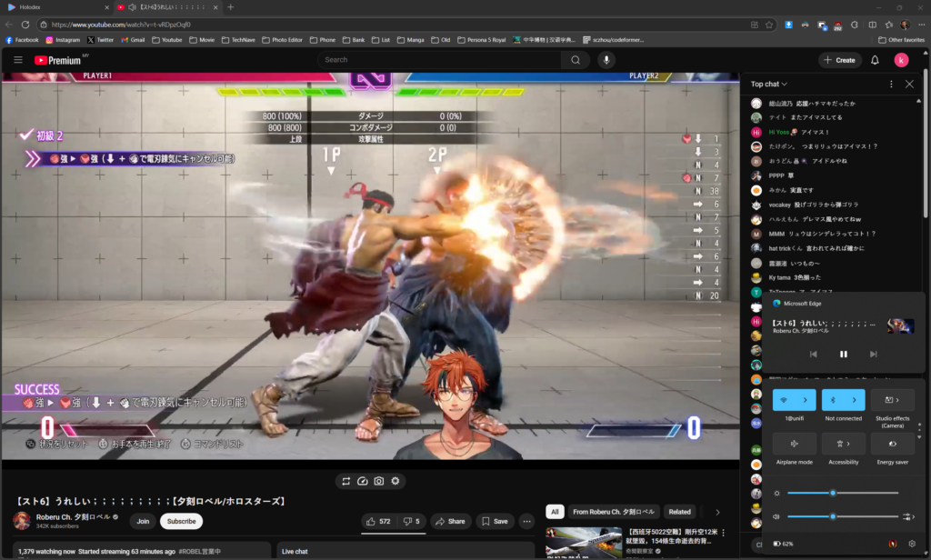Open a new browser tab
The image size is (931, 560).
point(230,7)
